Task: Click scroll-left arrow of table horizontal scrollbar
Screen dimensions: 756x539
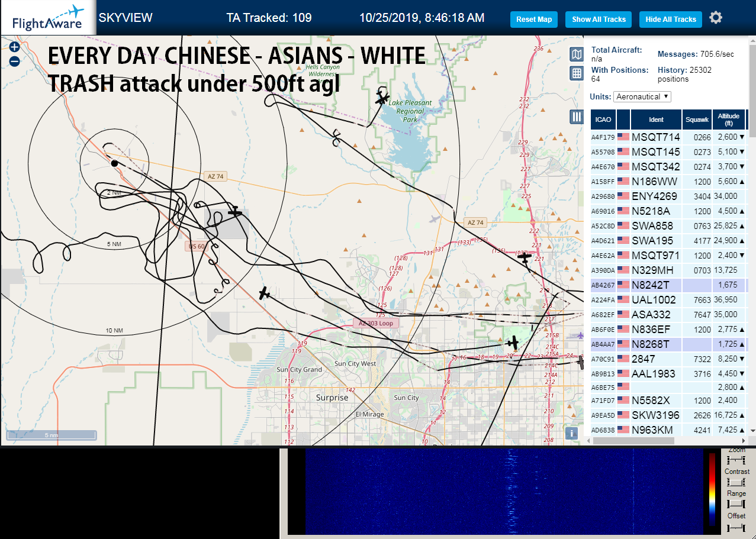Action: pyautogui.click(x=589, y=441)
